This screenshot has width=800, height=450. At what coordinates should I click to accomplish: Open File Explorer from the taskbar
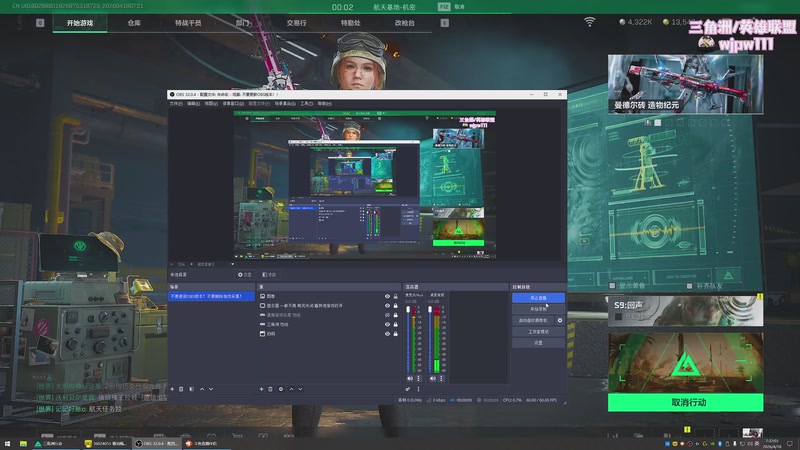click(x=23, y=444)
